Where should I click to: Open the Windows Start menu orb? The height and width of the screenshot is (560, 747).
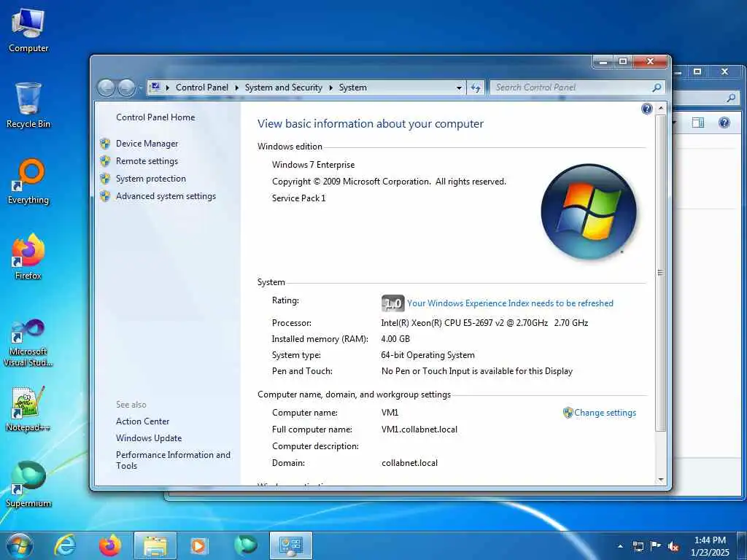[x=20, y=545]
